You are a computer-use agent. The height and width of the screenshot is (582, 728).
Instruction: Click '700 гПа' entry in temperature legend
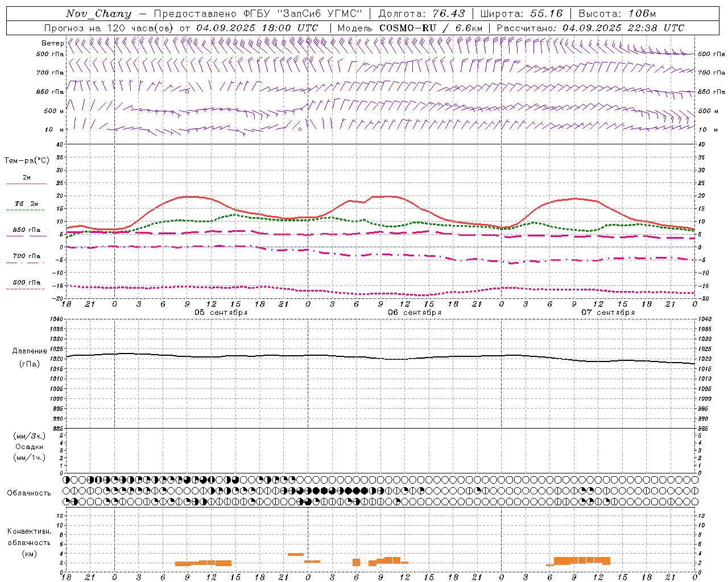pyautogui.click(x=27, y=256)
